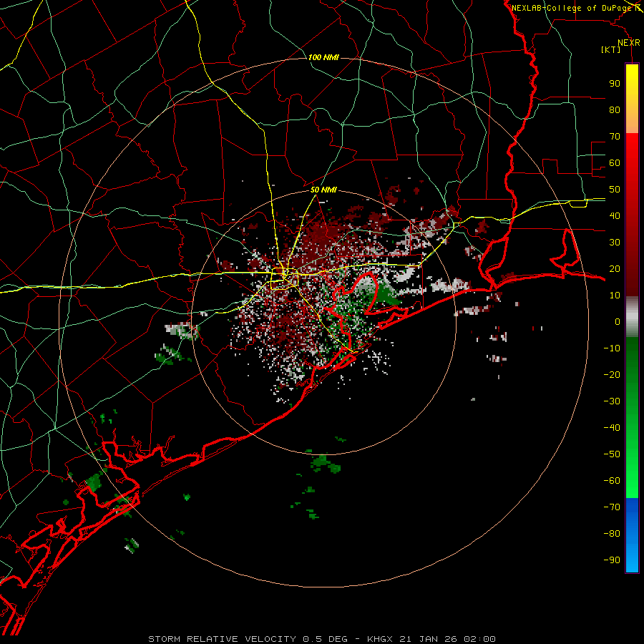Click the -60 value on velocity scale
This screenshot has width=644, height=644.
coord(612,481)
